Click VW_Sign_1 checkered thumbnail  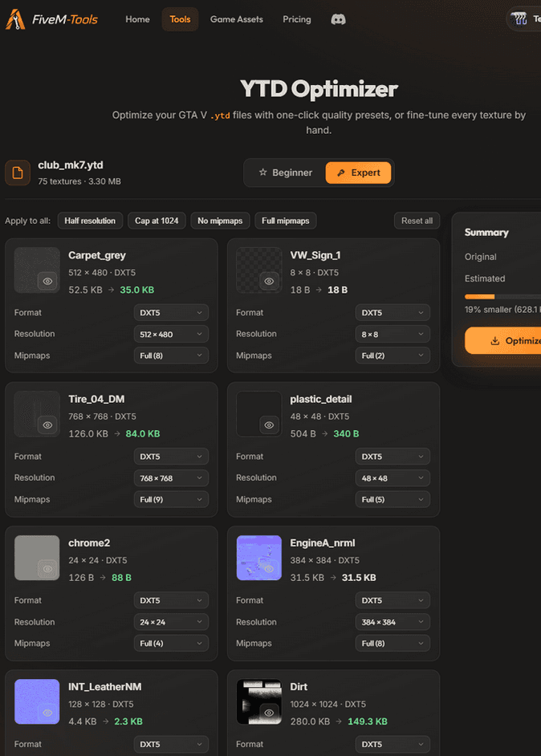[259, 270]
